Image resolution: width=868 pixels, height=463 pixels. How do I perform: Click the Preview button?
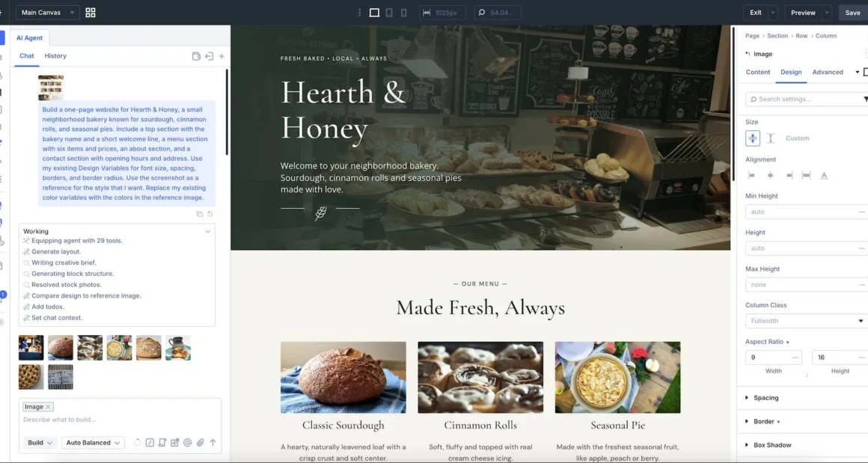click(x=803, y=13)
